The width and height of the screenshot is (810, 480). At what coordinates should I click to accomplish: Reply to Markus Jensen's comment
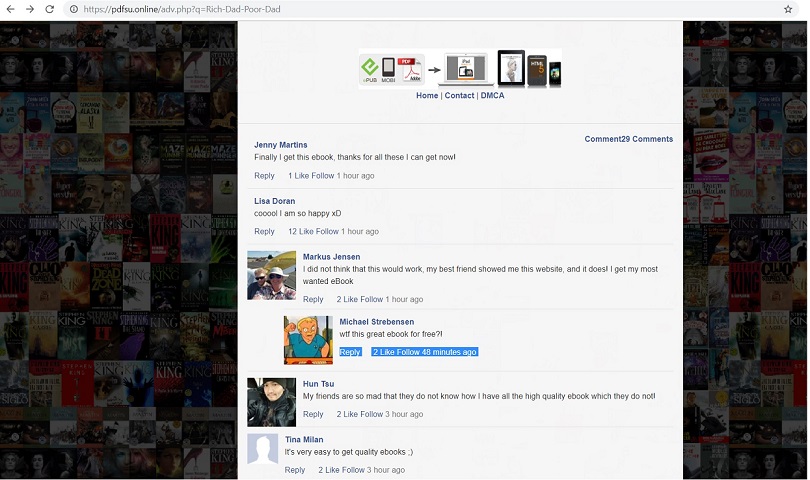[313, 299]
